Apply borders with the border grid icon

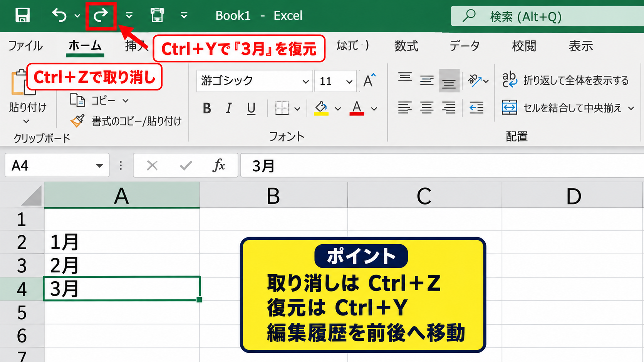(282, 108)
